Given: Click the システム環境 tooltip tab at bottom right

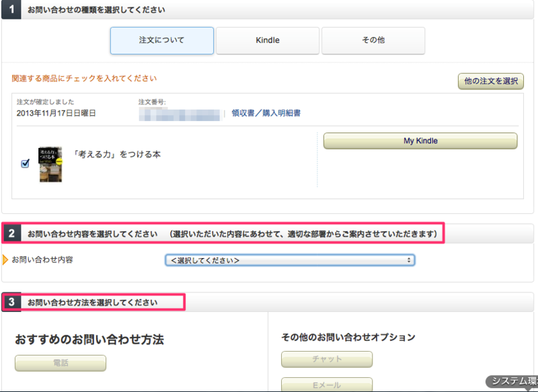Looking at the screenshot, I should pyautogui.click(x=512, y=381).
